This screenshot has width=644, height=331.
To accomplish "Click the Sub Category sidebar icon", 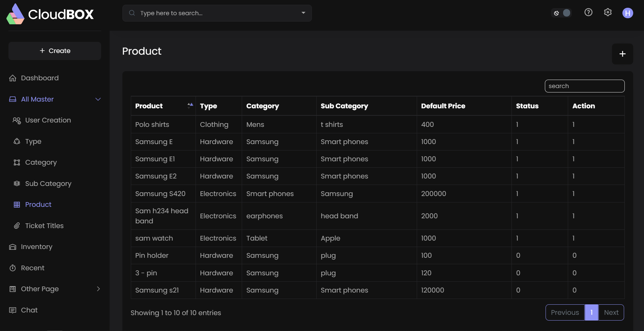I will pyautogui.click(x=17, y=184).
